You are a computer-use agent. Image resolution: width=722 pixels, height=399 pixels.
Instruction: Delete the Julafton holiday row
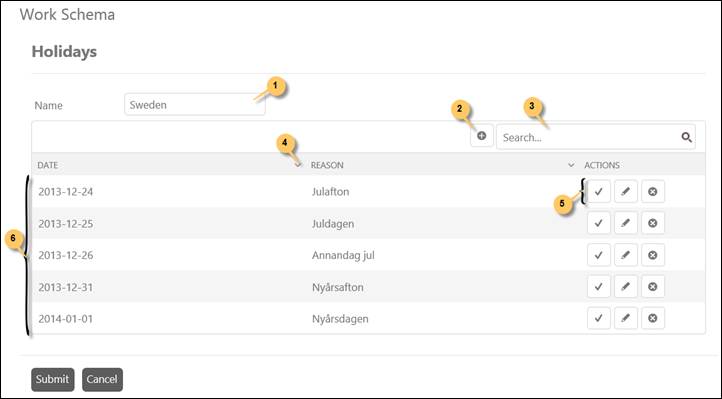click(x=652, y=191)
